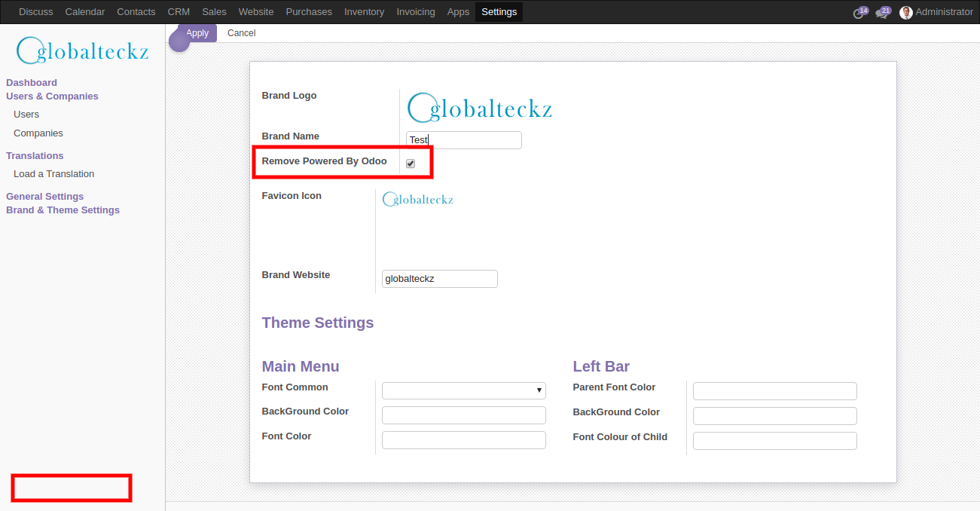Image resolution: width=980 pixels, height=511 pixels.
Task: Click the Brand Logo label
Action: pos(289,96)
